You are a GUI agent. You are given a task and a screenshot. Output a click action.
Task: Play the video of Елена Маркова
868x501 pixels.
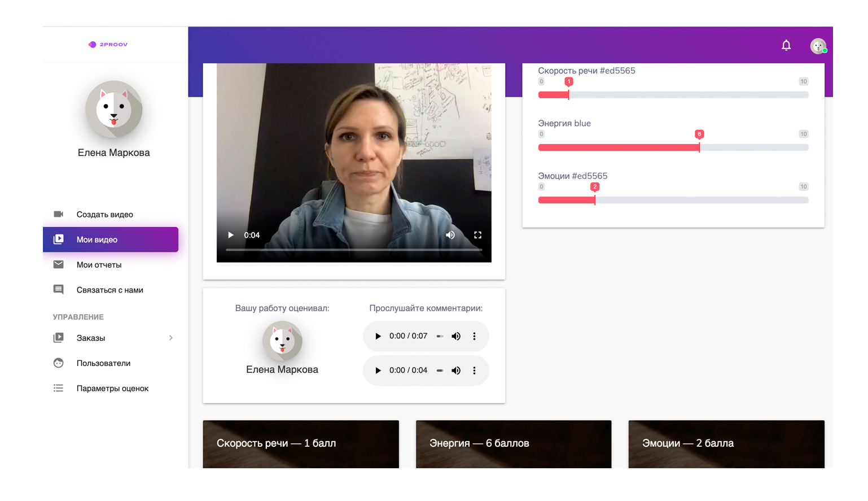(x=230, y=234)
